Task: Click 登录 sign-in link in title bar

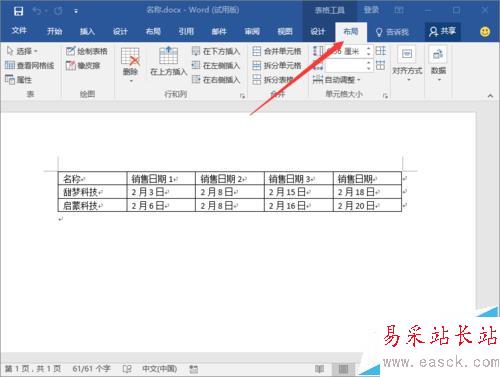Action: pyautogui.click(x=371, y=10)
